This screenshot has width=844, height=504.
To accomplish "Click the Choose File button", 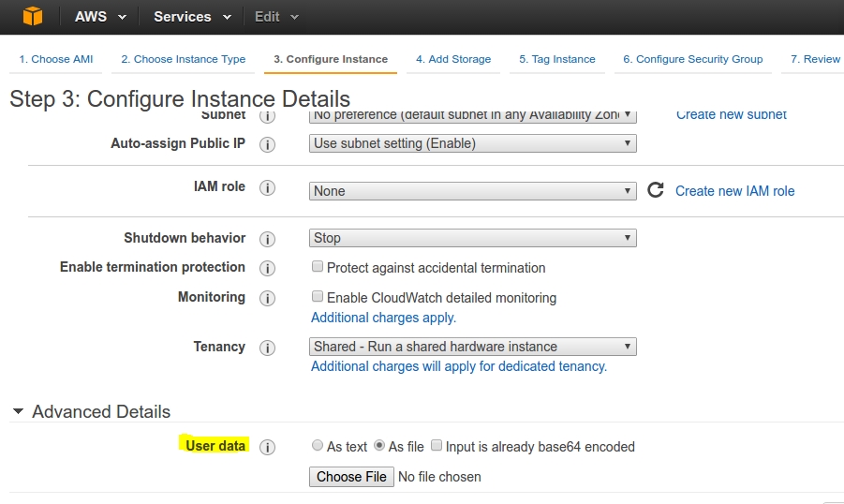I will click(351, 477).
